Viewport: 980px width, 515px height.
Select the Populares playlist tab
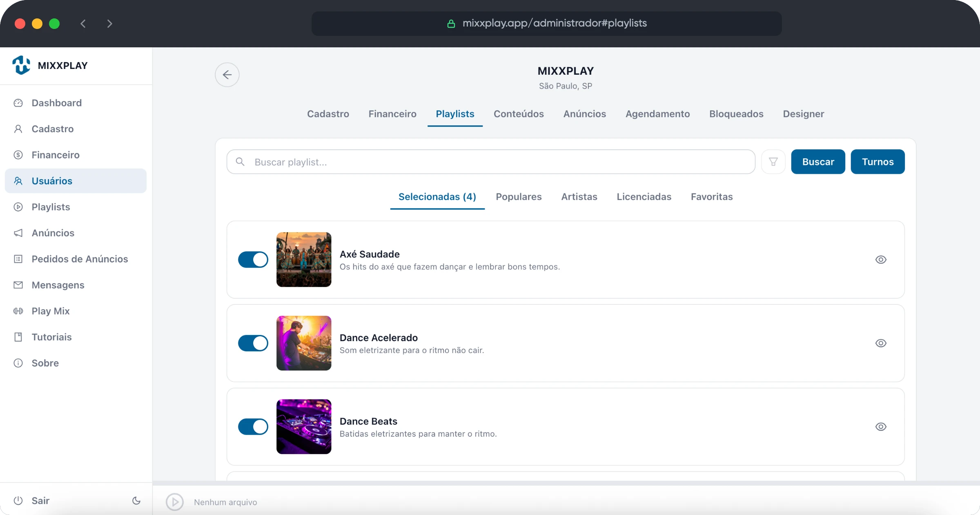point(519,197)
